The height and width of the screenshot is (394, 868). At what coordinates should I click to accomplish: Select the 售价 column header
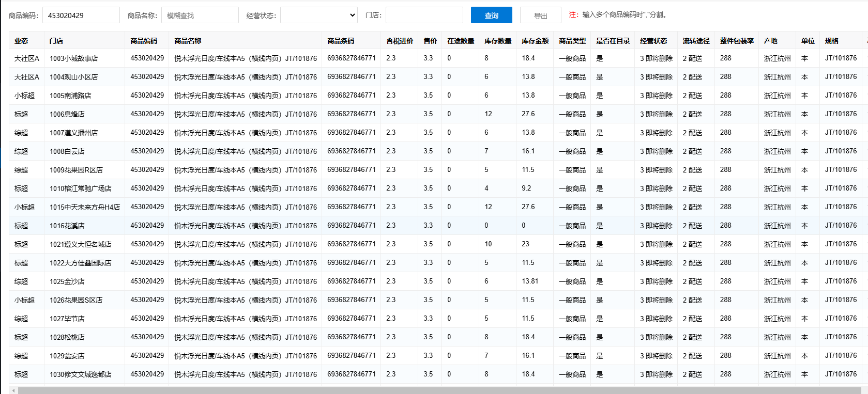(430, 41)
